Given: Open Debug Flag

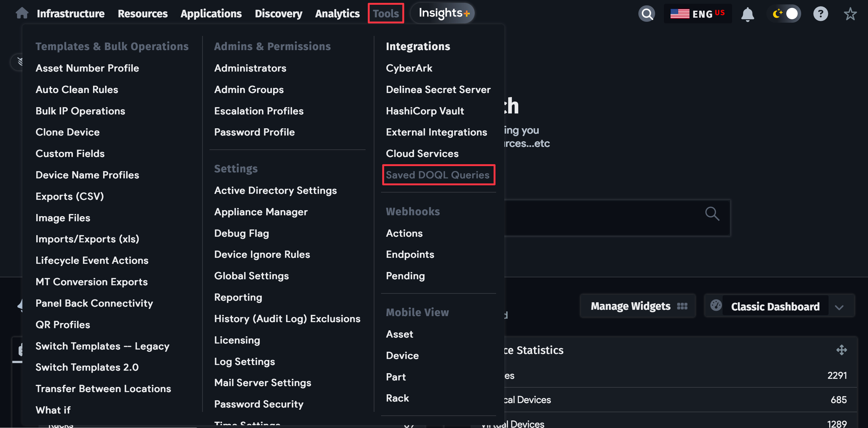Looking at the screenshot, I should point(242,233).
